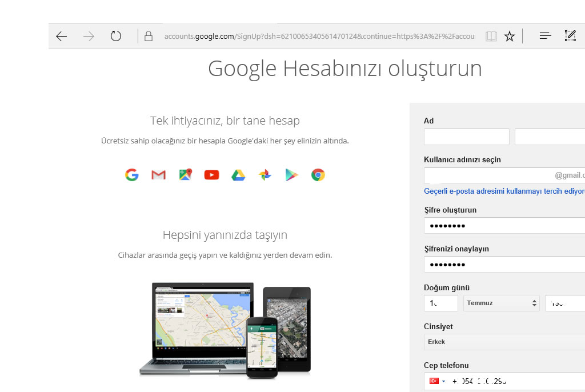
Task: Click the Gmail username input field
Action: coord(504,175)
